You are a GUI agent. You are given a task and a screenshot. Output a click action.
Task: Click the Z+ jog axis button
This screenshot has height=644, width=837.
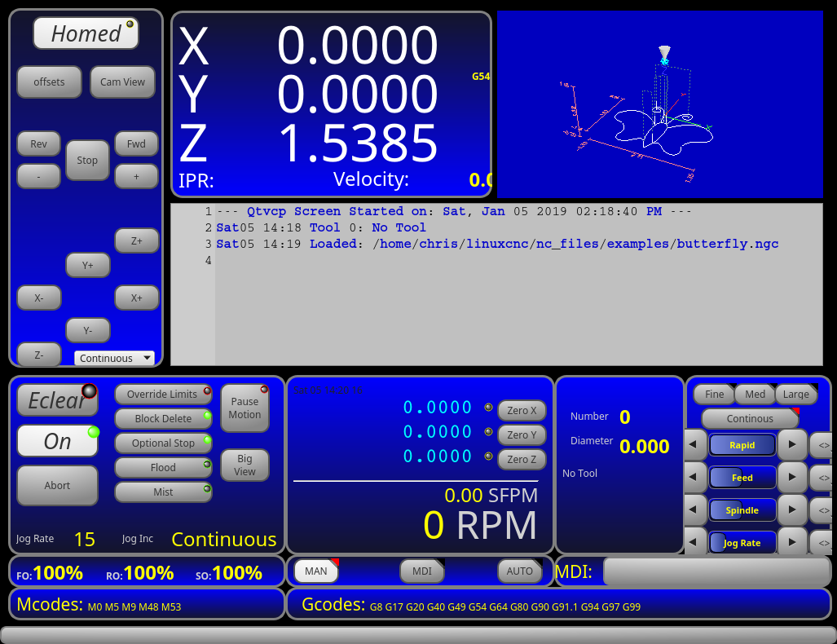click(137, 240)
